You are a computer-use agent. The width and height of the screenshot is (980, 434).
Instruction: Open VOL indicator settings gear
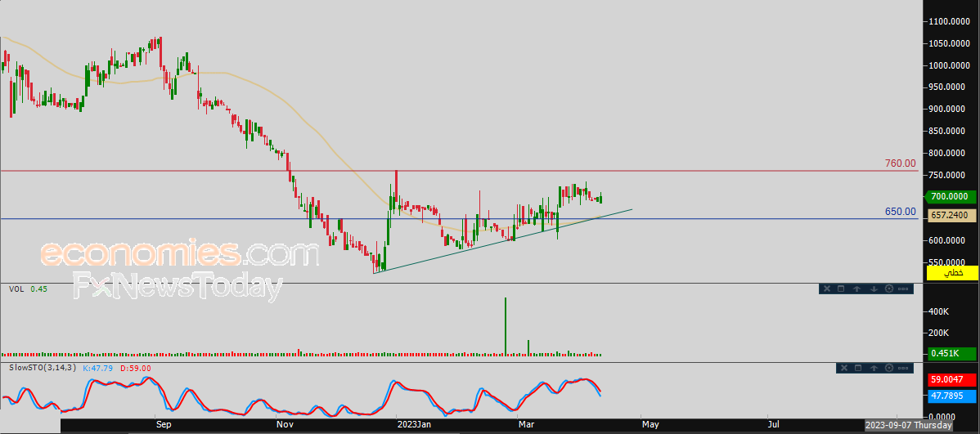click(888, 289)
